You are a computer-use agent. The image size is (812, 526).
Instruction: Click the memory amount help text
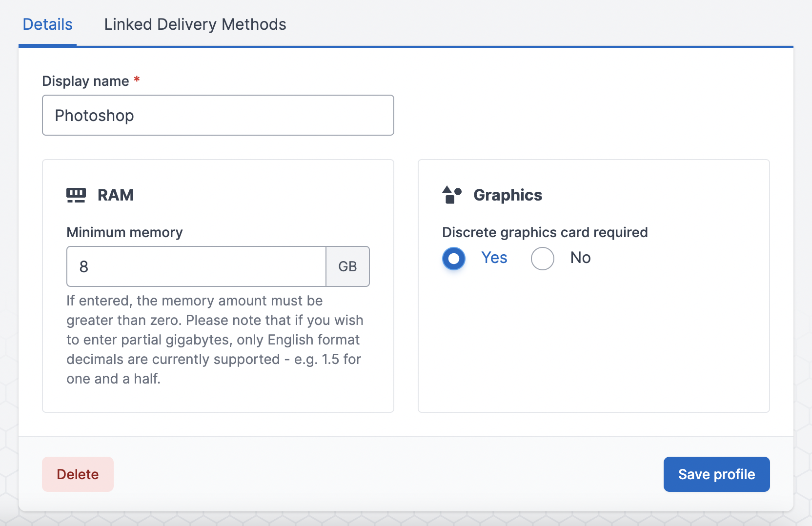point(215,340)
